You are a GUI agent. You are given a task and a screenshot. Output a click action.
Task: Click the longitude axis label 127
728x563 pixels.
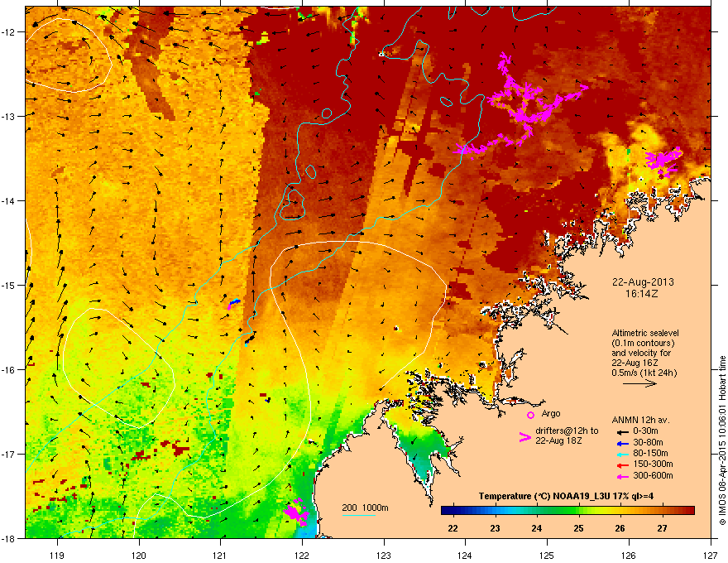point(711,555)
